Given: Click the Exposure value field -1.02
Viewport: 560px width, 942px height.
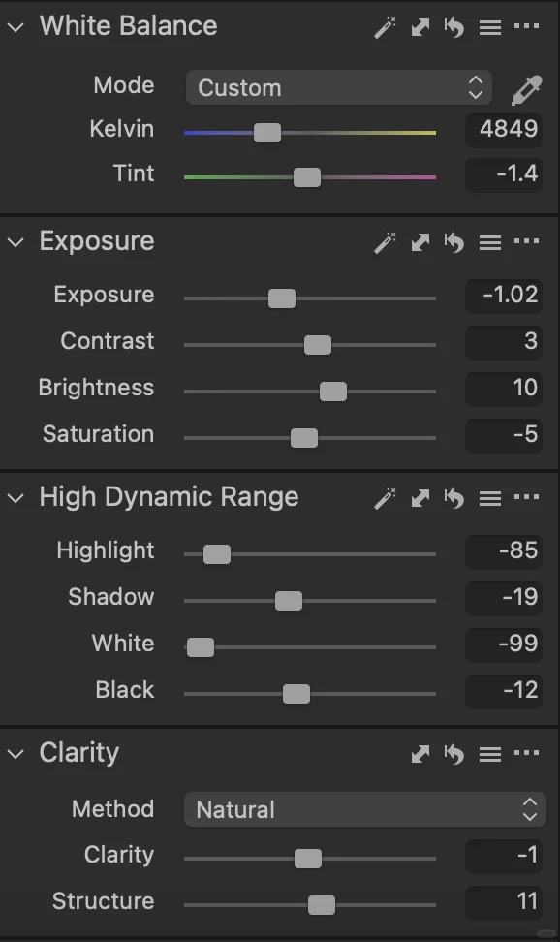Looking at the screenshot, I should [504, 295].
